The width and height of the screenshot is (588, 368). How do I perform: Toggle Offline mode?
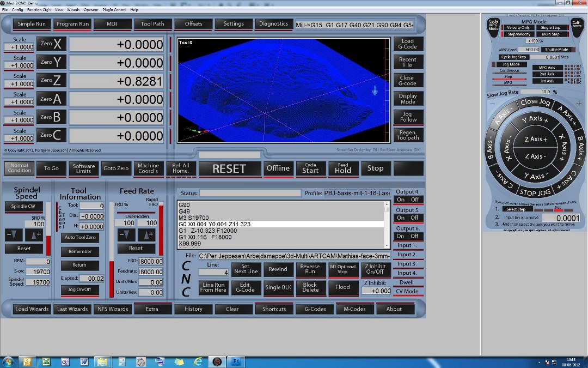(x=278, y=168)
